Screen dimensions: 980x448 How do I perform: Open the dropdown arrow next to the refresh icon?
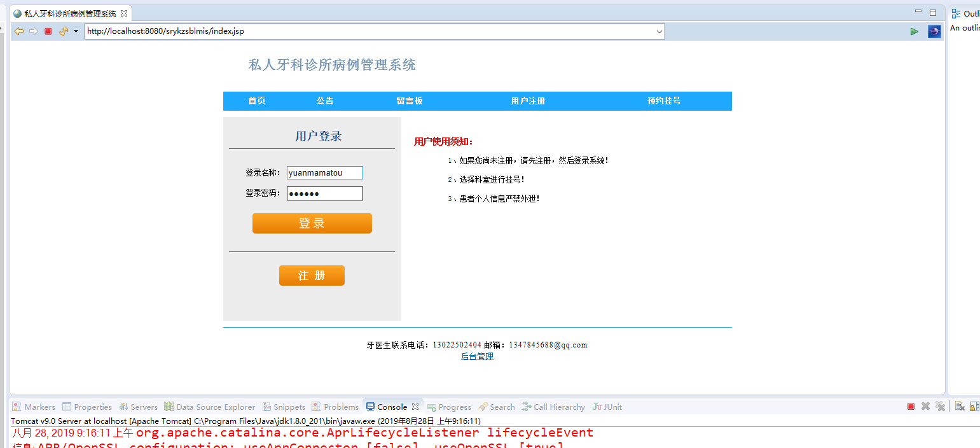pyautogui.click(x=76, y=31)
